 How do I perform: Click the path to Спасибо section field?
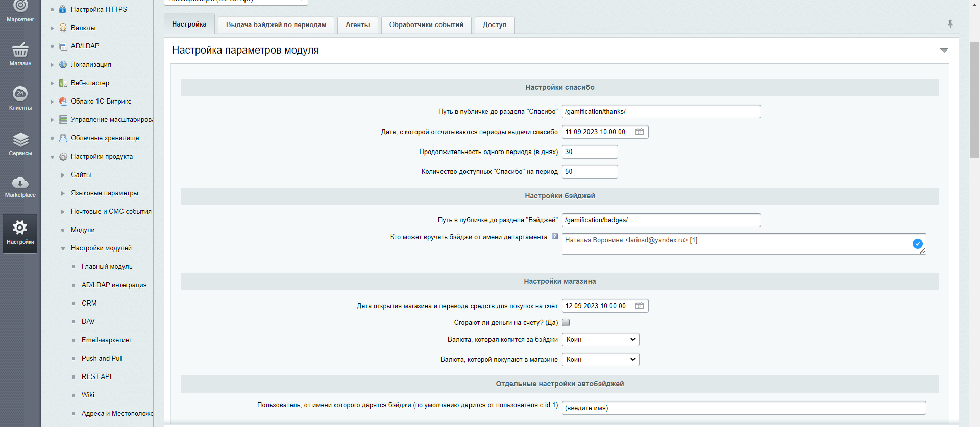661,112
